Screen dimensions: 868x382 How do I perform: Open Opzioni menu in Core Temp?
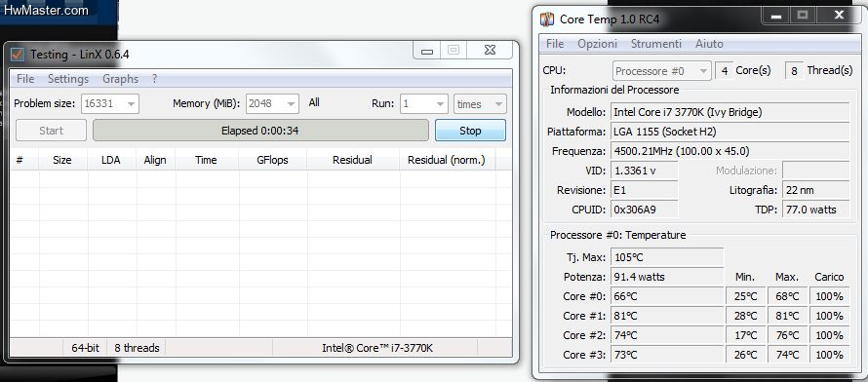pos(597,43)
